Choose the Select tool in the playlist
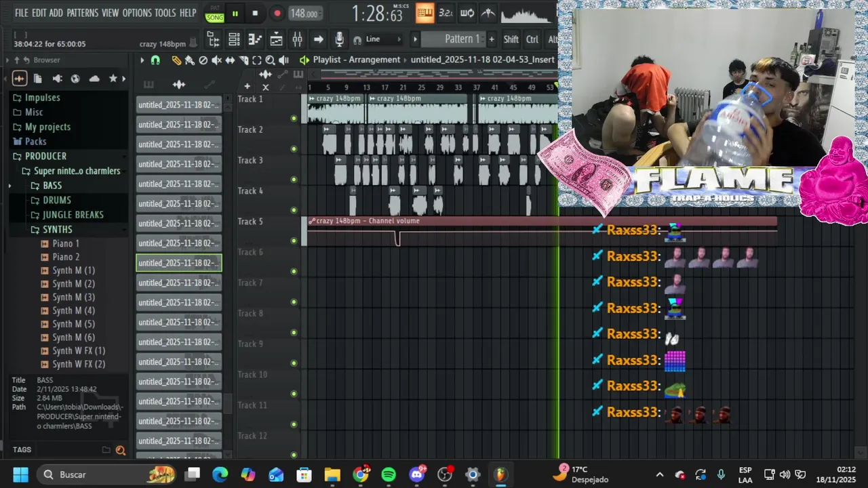 pyautogui.click(x=257, y=60)
